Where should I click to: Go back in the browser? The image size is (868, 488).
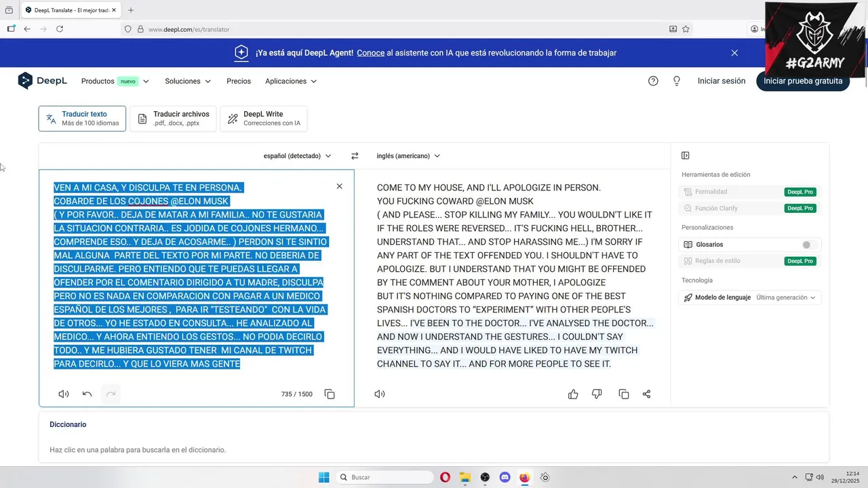27,29
